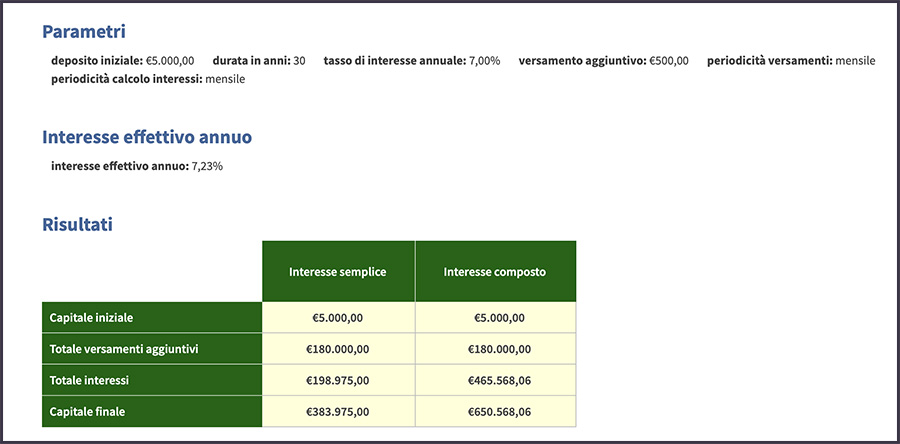Click the Parametri section heading
Viewport: 900px width, 444px height.
[83, 32]
